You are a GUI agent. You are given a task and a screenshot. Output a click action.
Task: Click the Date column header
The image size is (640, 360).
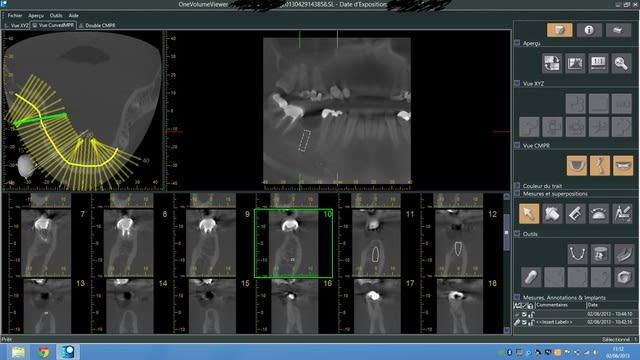[610, 305]
